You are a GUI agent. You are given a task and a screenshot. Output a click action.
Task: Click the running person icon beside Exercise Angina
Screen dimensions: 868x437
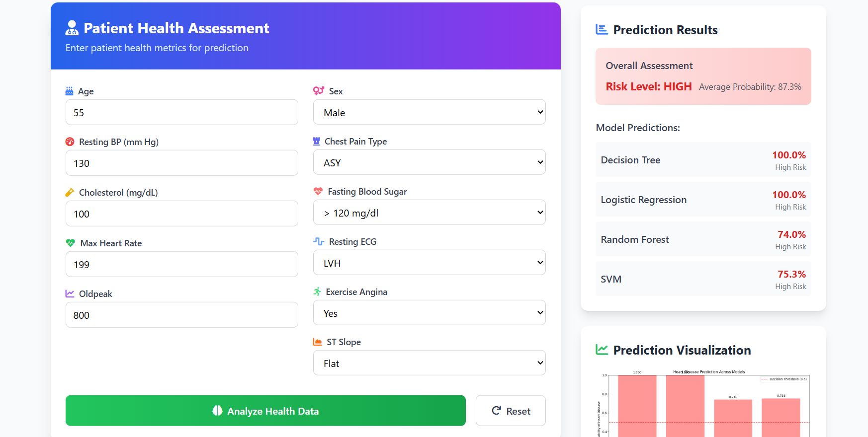[317, 292]
